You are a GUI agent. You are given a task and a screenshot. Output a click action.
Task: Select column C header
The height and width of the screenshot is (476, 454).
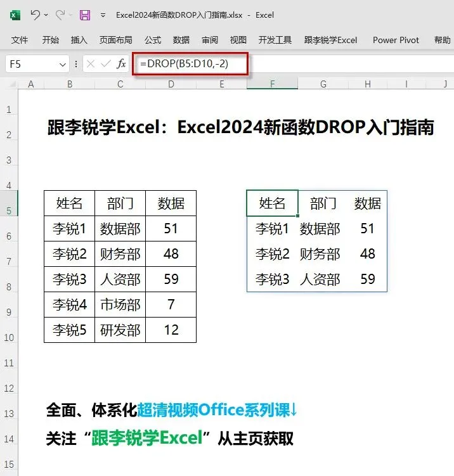point(120,84)
